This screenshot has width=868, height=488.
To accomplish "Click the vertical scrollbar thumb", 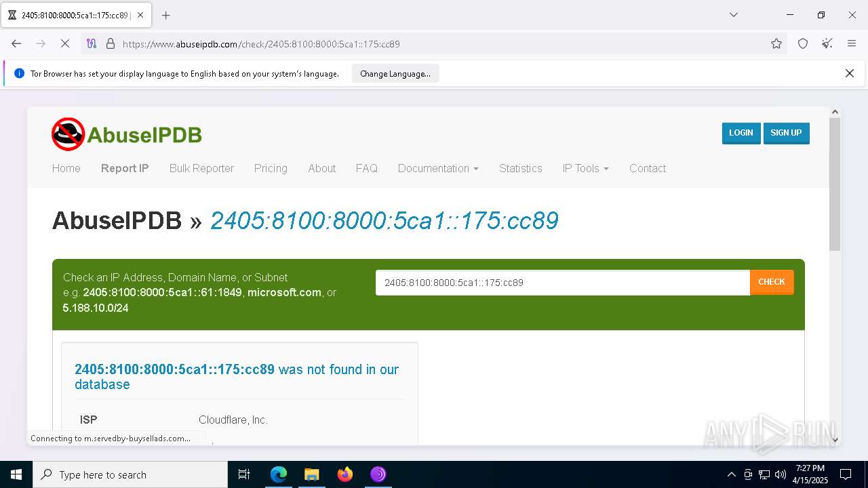I will click(x=835, y=184).
